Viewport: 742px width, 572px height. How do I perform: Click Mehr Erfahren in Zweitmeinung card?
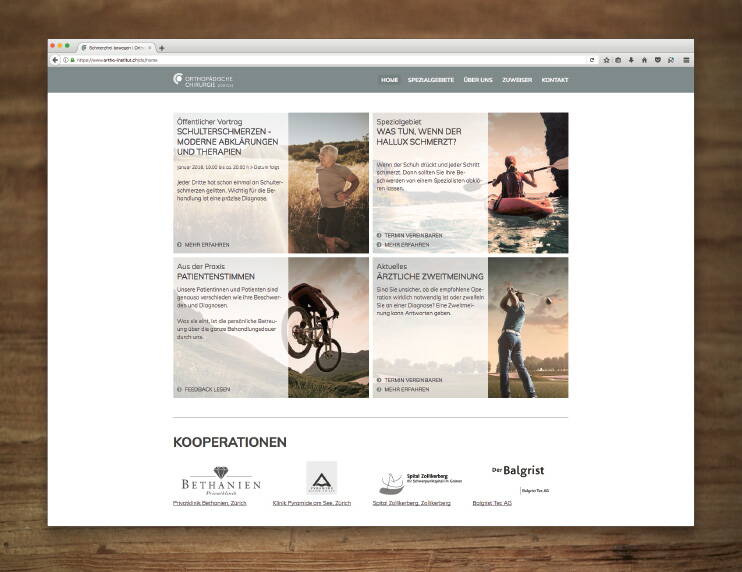tap(406, 389)
